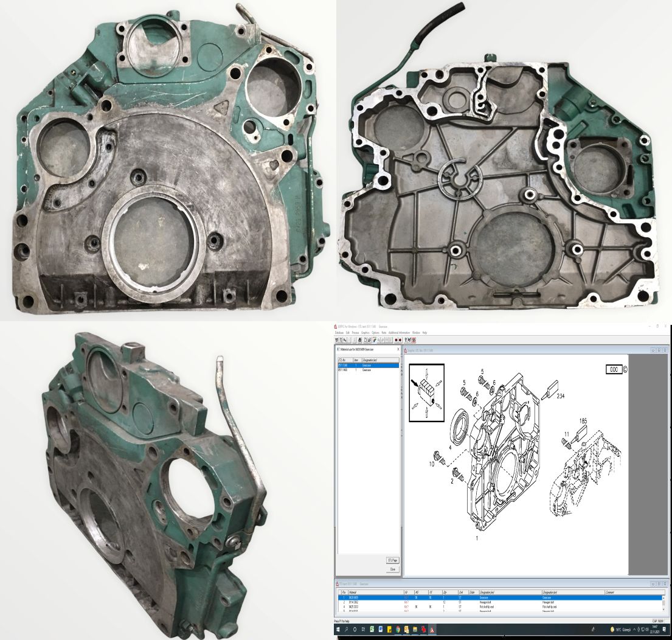Click callout number 10 in the diagram

coord(432,464)
